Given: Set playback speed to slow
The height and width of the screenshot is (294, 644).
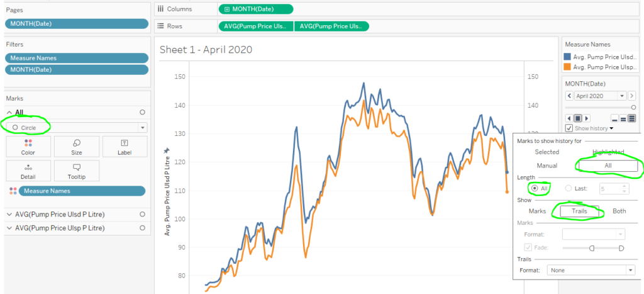Looking at the screenshot, I should [615, 119].
